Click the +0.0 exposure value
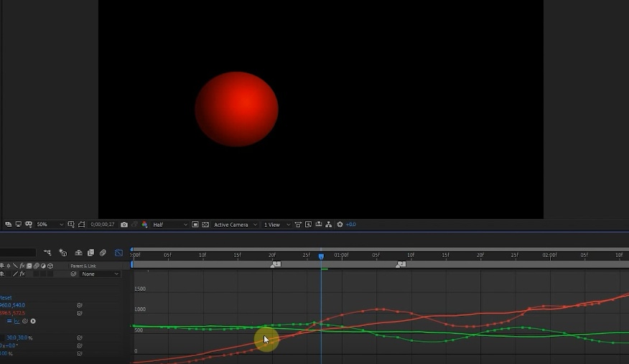The width and height of the screenshot is (629, 364). [350, 225]
